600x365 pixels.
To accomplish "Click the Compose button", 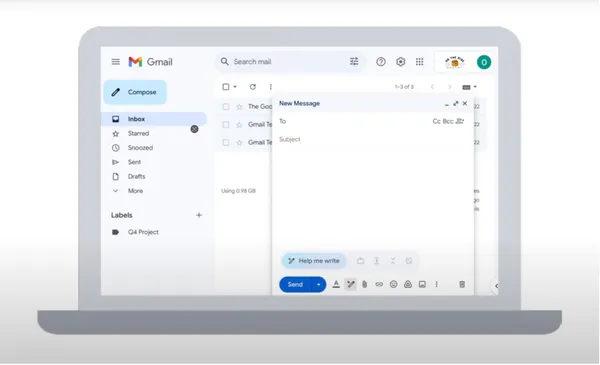I will [135, 92].
